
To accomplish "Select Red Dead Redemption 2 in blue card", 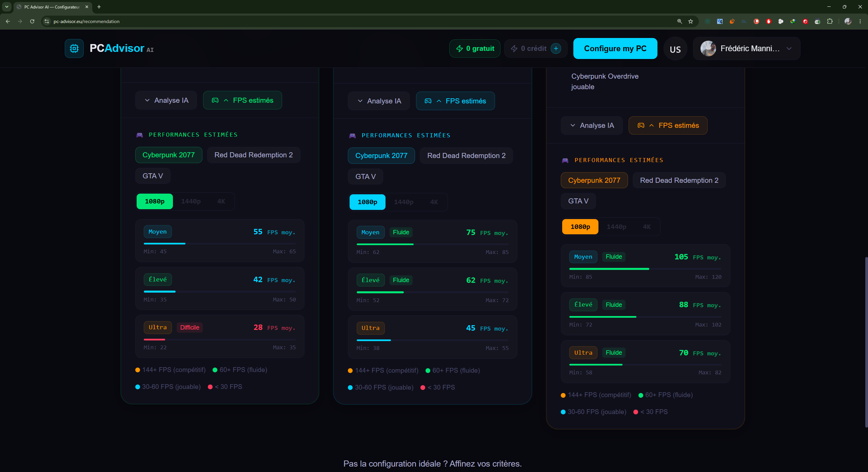I will pyautogui.click(x=466, y=156).
